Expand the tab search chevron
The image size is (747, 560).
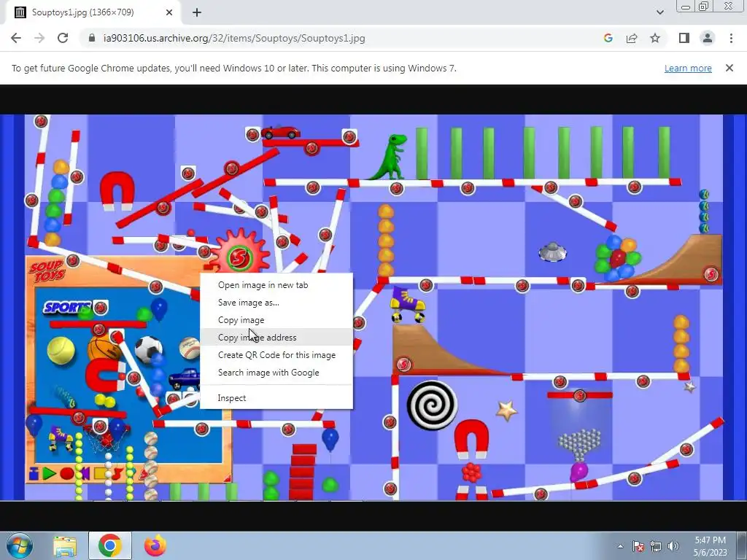pyautogui.click(x=659, y=12)
